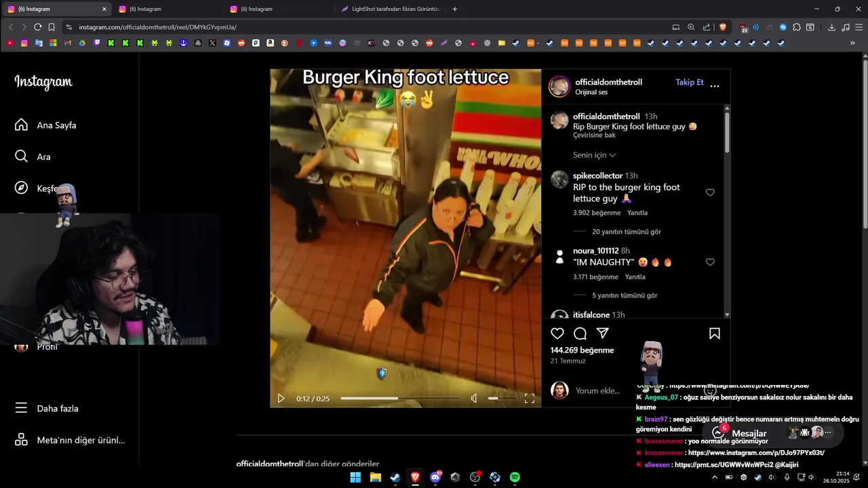Open Brave Shields lion icon
The image size is (868, 488).
point(723,27)
